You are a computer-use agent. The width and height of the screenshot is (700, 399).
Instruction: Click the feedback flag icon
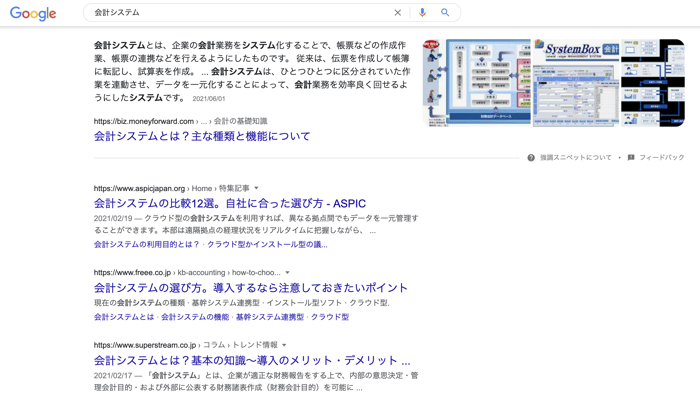tap(631, 158)
